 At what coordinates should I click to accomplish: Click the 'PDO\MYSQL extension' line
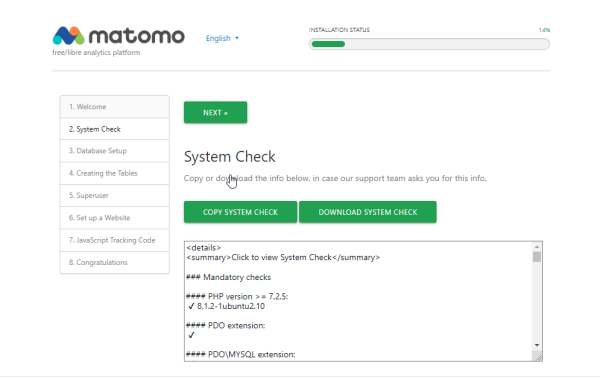pyautogui.click(x=241, y=355)
